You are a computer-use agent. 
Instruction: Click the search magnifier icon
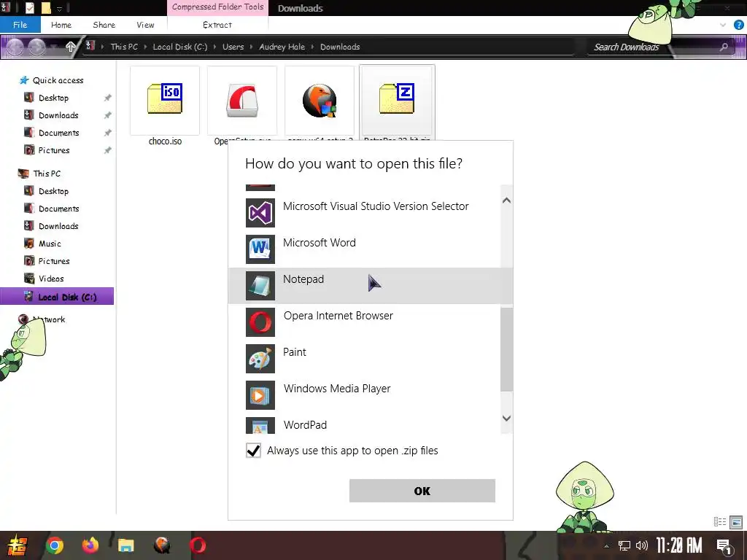point(724,47)
